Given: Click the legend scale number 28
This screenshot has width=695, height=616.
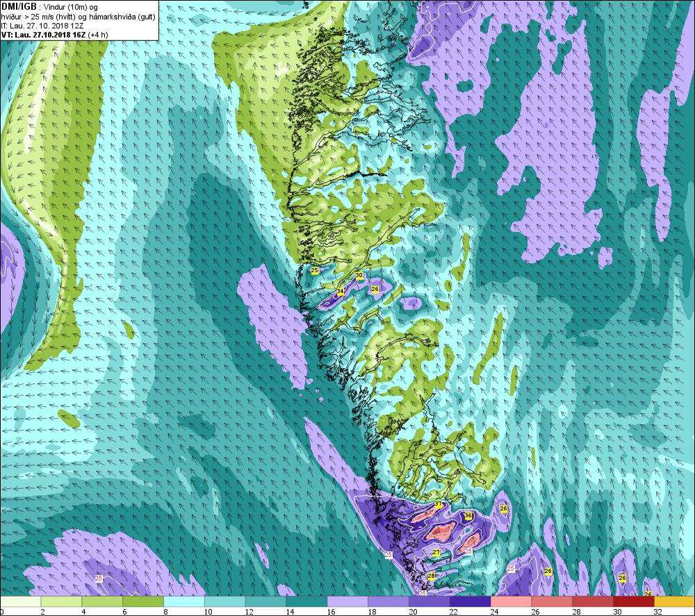Looking at the screenshot, I should click(x=576, y=612).
